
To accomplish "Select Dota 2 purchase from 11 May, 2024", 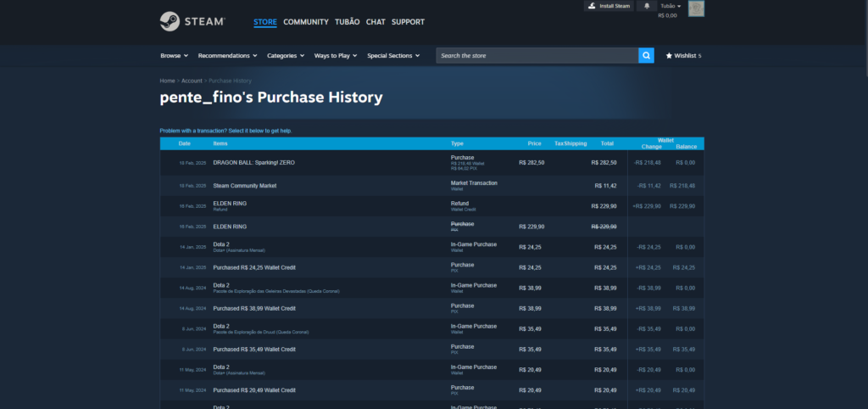I will click(431, 370).
